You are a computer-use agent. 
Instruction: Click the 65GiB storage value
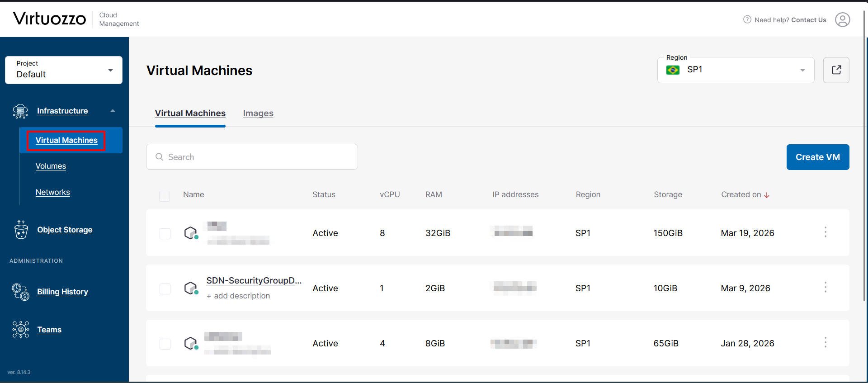[x=666, y=343]
